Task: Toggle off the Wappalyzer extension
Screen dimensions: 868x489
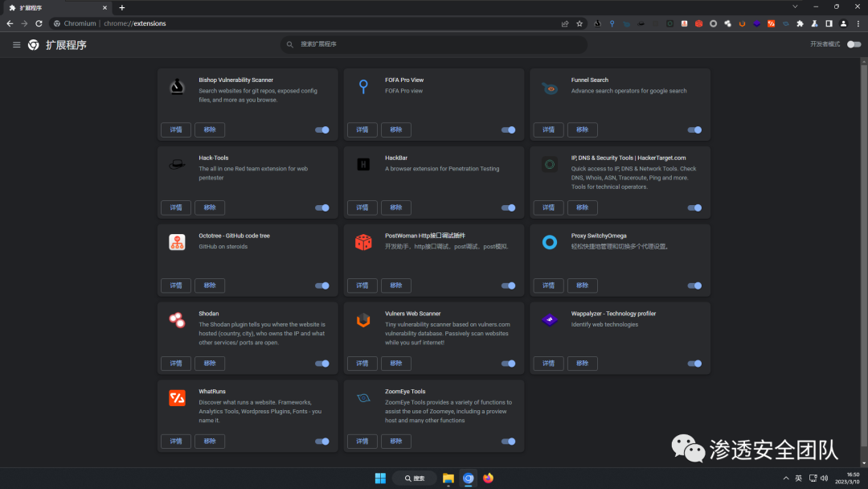Action: (x=694, y=364)
